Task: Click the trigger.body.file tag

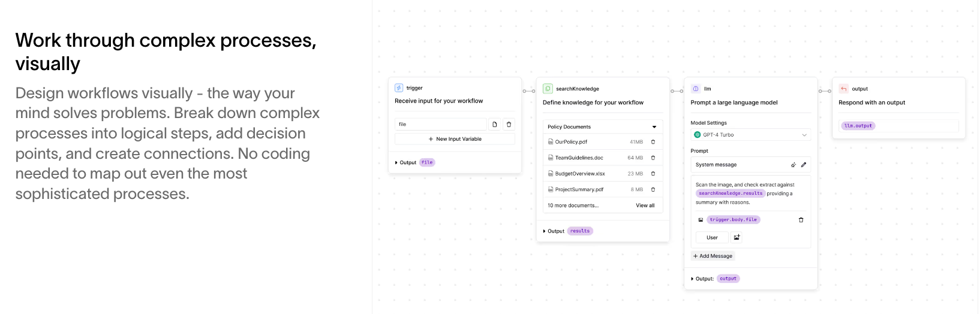Action: [x=734, y=220]
